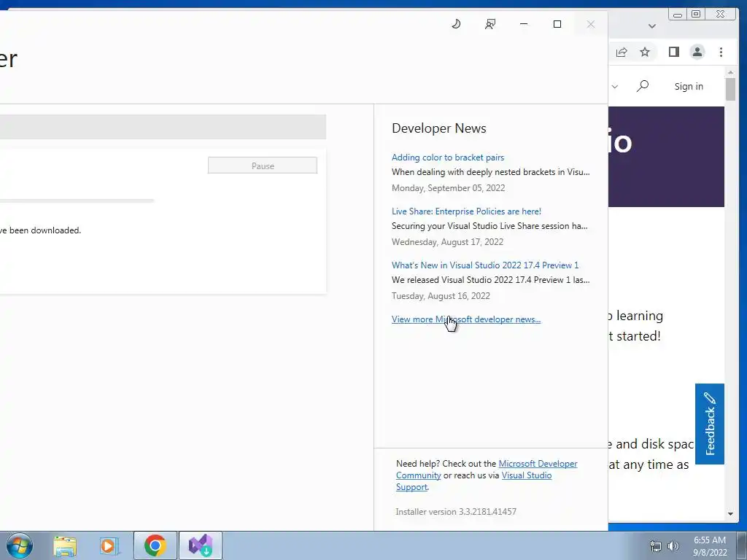Click the search magnifier on the web page

[642, 86]
